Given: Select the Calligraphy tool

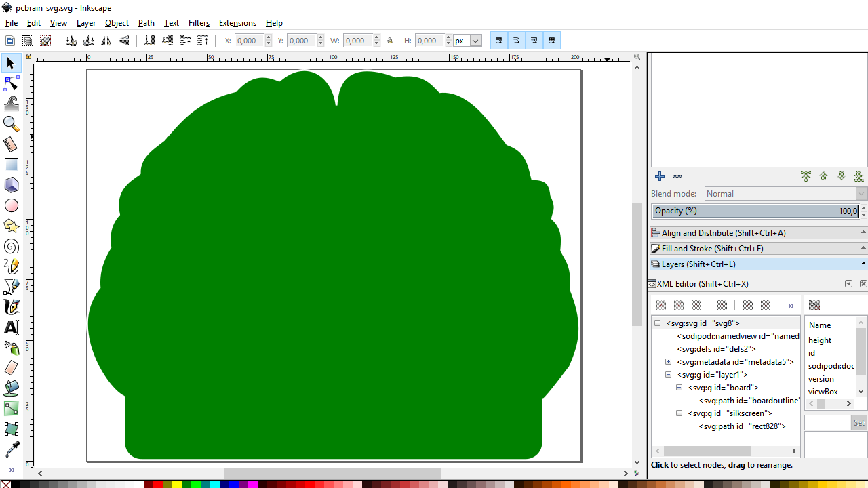Looking at the screenshot, I should click(x=11, y=307).
